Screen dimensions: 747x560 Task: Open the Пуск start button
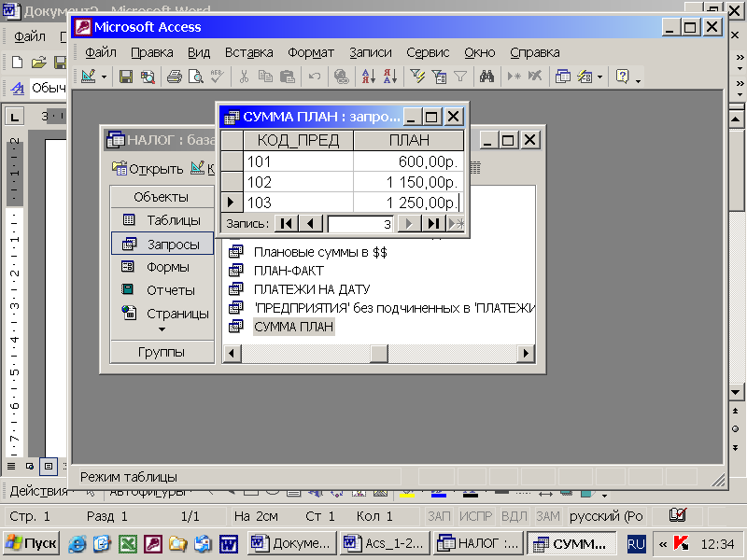click(x=32, y=543)
